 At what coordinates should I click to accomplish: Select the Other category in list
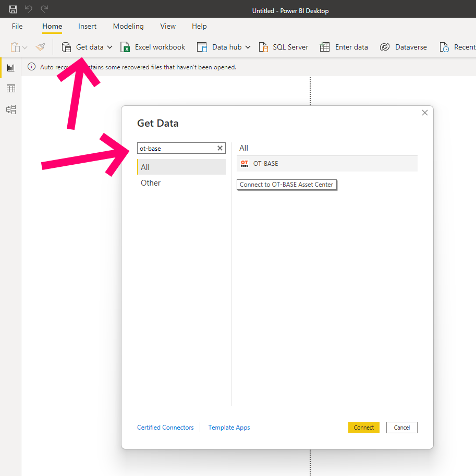151,183
